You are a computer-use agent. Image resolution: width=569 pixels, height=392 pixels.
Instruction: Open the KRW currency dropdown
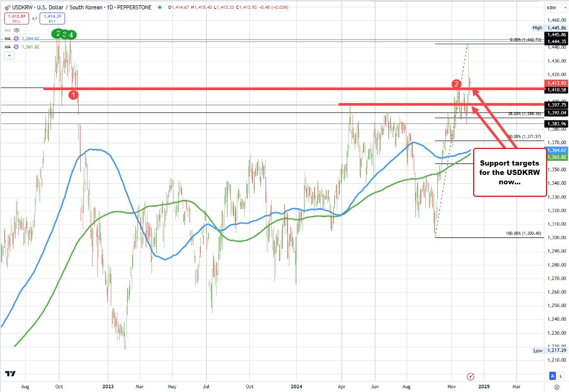[555, 8]
